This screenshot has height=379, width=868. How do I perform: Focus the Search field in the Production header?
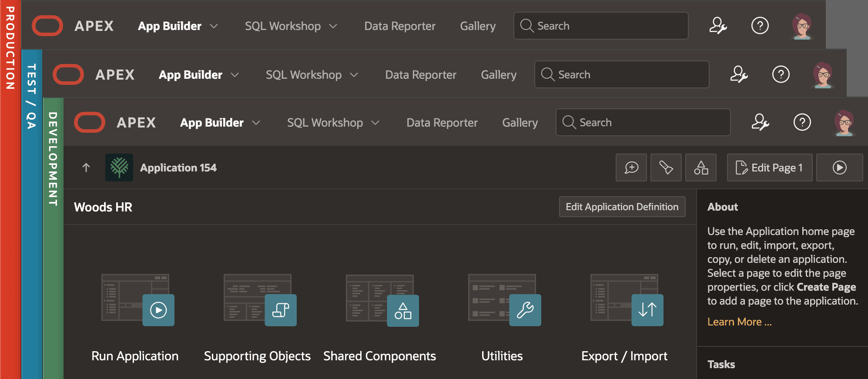click(601, 26)
